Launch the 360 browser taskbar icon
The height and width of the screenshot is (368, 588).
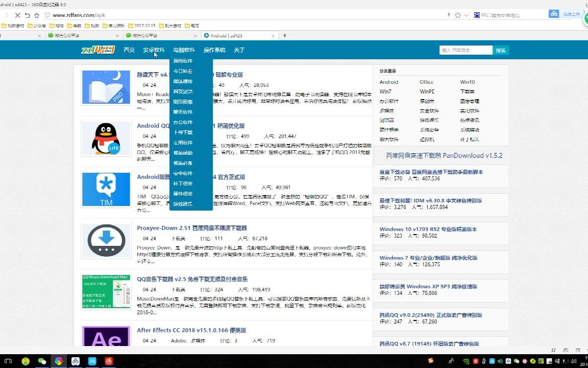pos(58,361)
